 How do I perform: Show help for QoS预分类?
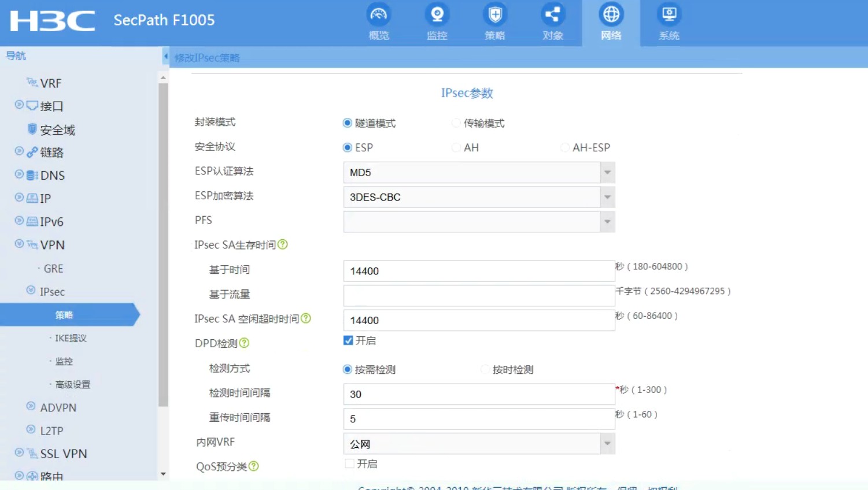pyautogui.click(x=253, y=466)
